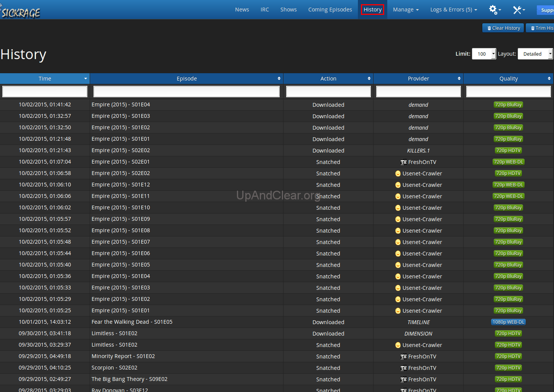Click Usenet-Crawler icon for Limitless S01E02
This screenshot has height=392, width=554.
398,345
